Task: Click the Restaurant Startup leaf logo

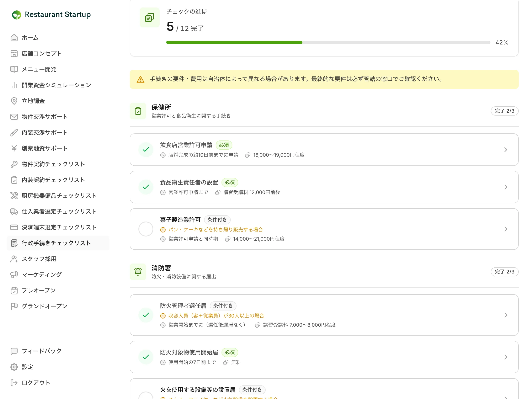Action: [x=16, y=15]
